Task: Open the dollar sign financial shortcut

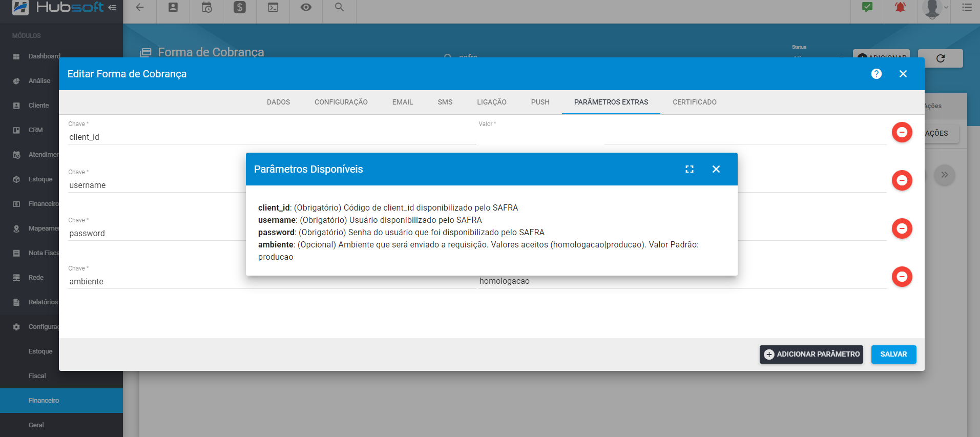Action: click(x=240, y=7)
